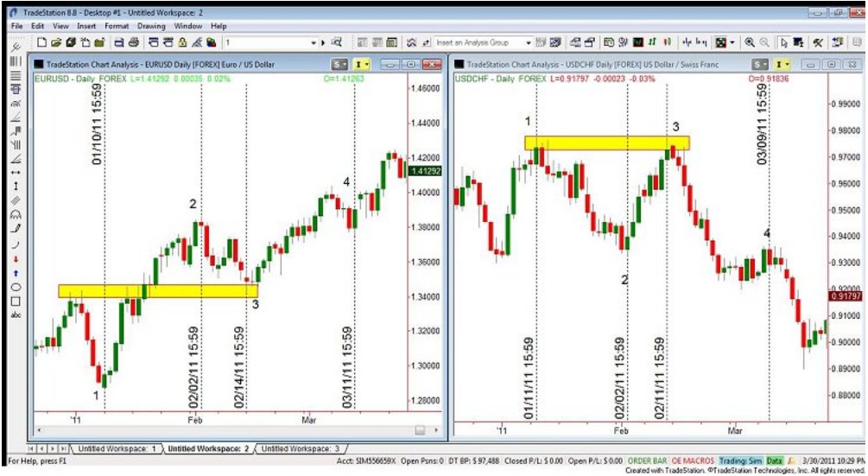The height and width of the screenshot is (476, 868).
Task: Click the Trading: Sim status indicator
Action: click(740, 460)
